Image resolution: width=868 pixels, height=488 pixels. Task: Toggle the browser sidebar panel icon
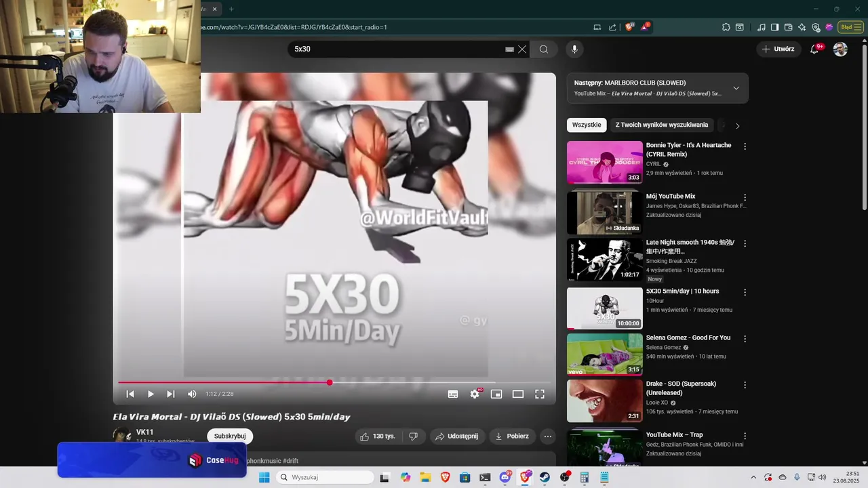pyautogui.click(x=774, y=27)
